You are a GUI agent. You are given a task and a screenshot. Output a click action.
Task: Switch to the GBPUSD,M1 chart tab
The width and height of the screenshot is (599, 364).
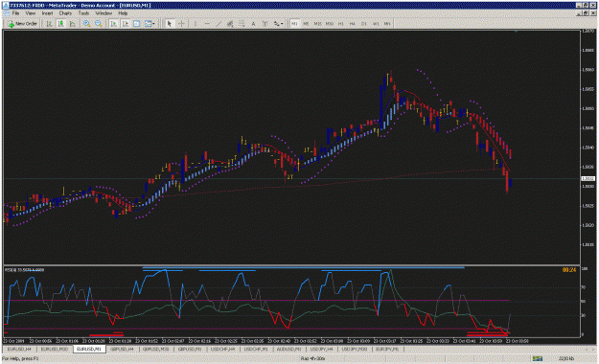tap(190, 349)
